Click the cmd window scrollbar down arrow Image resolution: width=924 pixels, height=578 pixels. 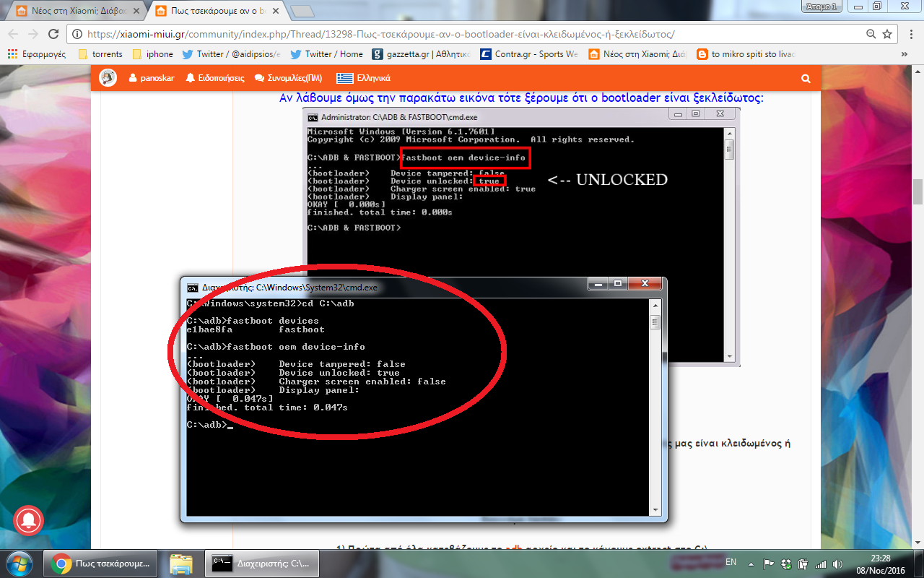[655, 510]
